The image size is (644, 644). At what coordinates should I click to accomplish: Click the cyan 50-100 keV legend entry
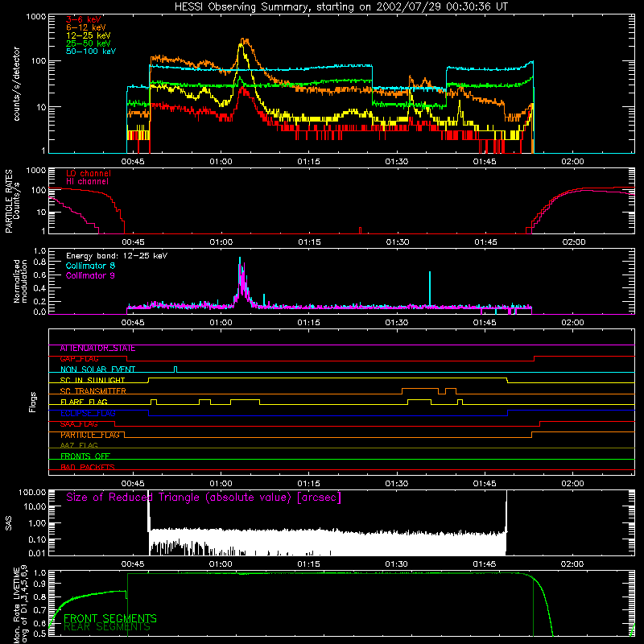tap(91, 52)
